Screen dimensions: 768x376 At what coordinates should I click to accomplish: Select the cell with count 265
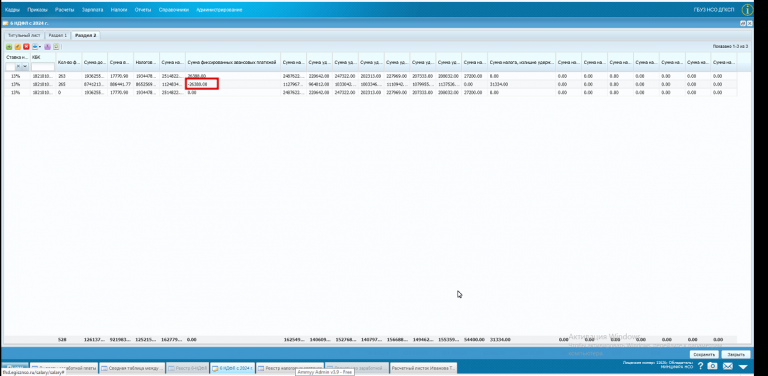pos(69,84)
